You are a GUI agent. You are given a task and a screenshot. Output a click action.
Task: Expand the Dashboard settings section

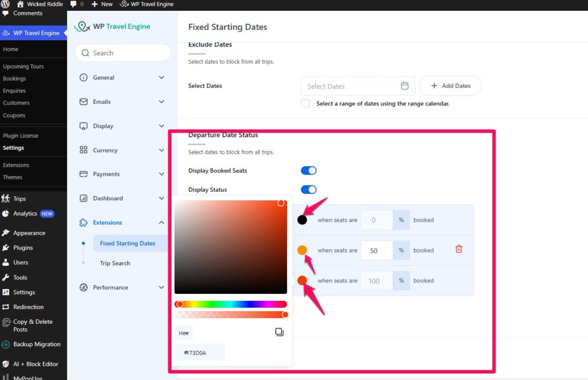coord(161,198)
